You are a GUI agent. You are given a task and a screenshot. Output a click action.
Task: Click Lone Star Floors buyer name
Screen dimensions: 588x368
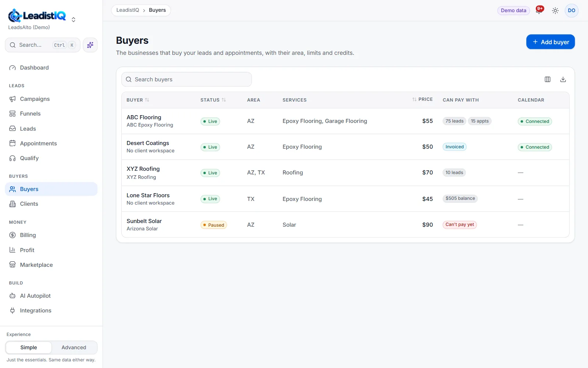tap(148, 195)
